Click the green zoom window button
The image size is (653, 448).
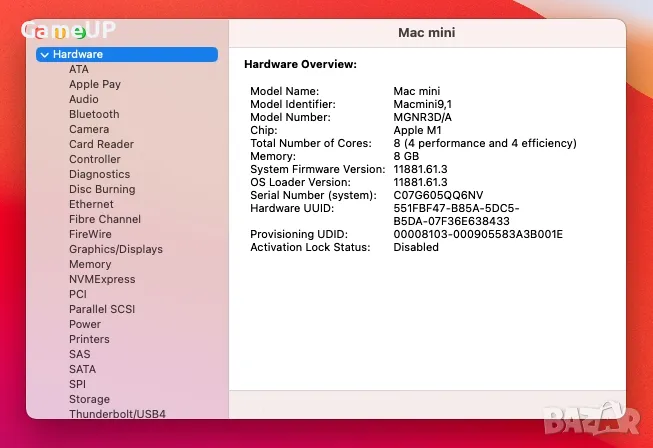tap(79, 33)
